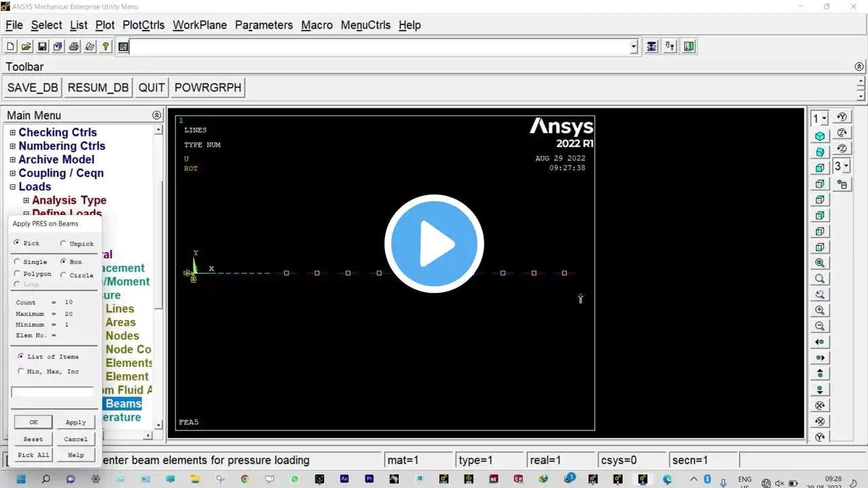Collapse the Main Menu panel header button
Viewport: 868px width, 488px height.
(x=157, y=115)
